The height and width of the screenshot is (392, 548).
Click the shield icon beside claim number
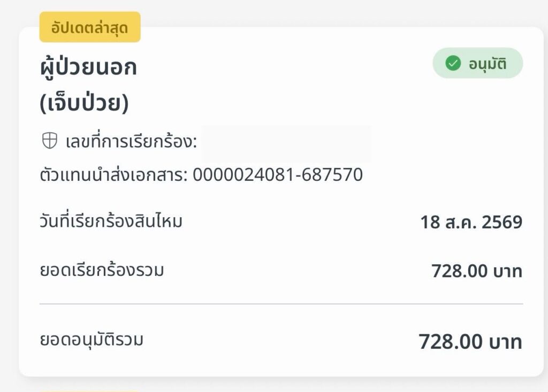coord(50,141)
